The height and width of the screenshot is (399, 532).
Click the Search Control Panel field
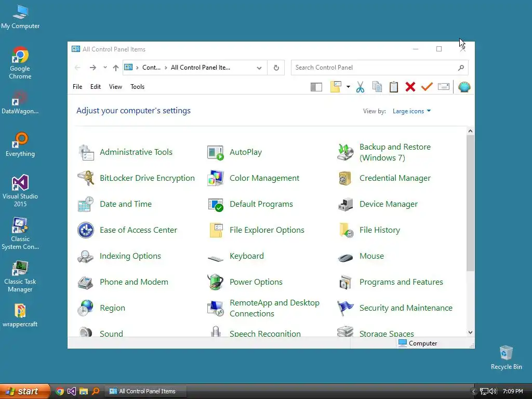pyautogui.click(x=379, y=68)
